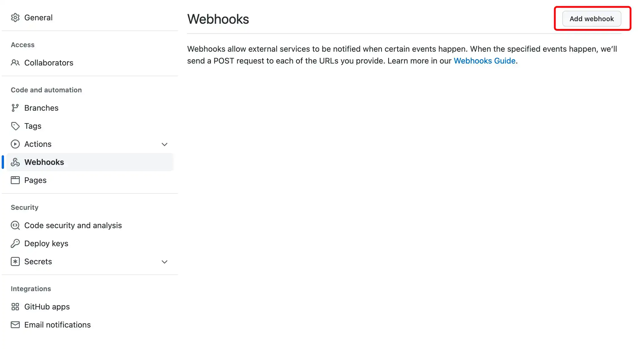
Task: Expand the Secrets submenu chevron
Action: pyautogui.click(x=165, y=262)
